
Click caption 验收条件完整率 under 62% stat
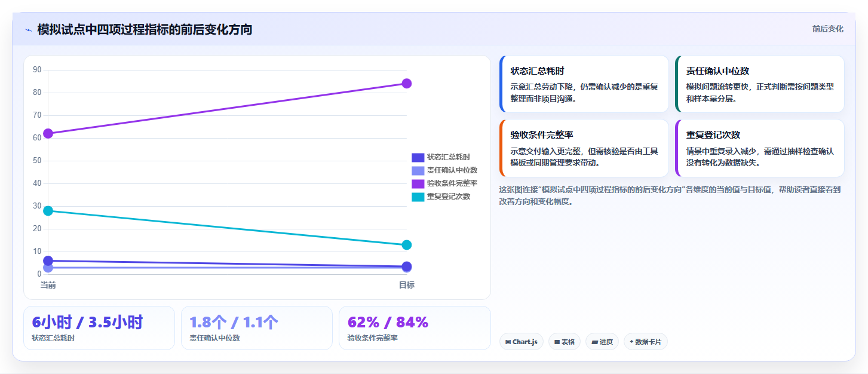pyautogui.click(x=372, y=338)
